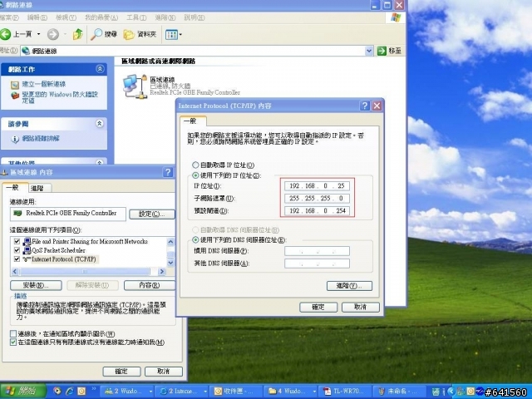Open the Tools menu

tap(136, 17)
